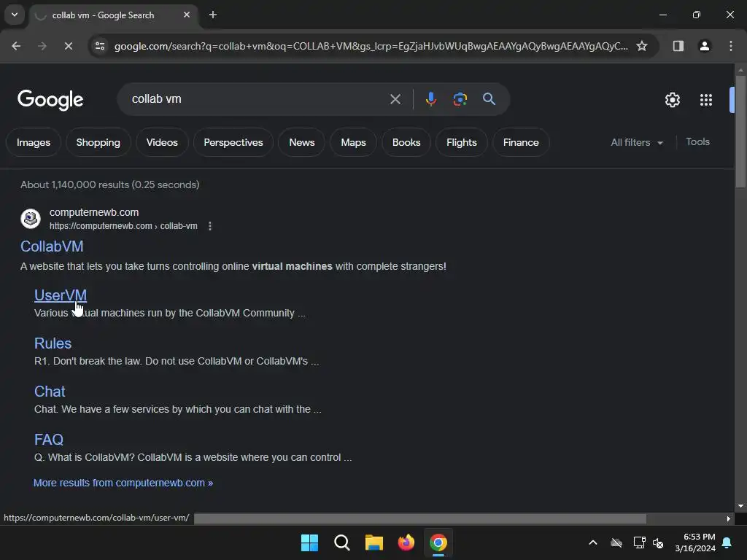Launch Firefox from the taskbar
The height and width of the screenshot is (560, 747).
pos(406,542)
